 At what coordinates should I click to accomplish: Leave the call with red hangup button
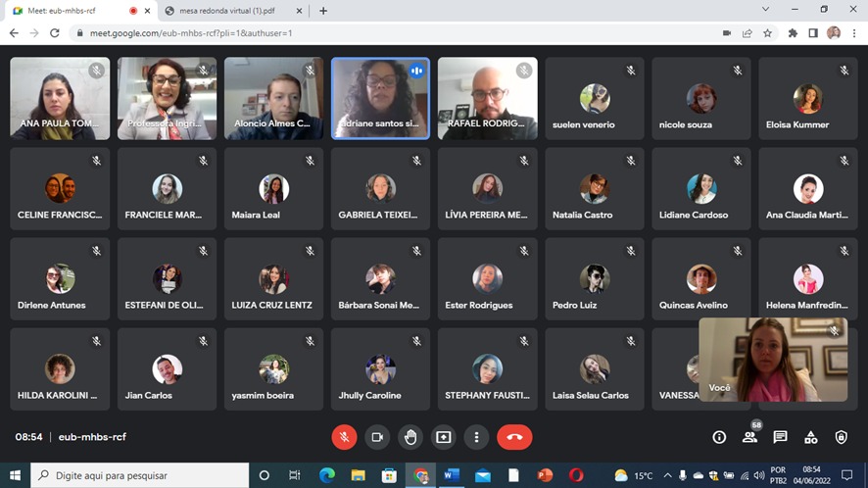[514, 437]
